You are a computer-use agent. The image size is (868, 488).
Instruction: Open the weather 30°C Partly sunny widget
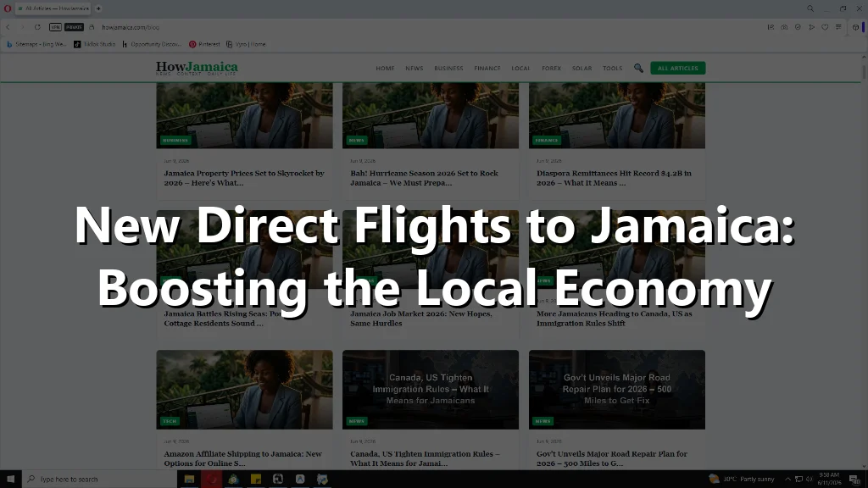pos(742,480)
